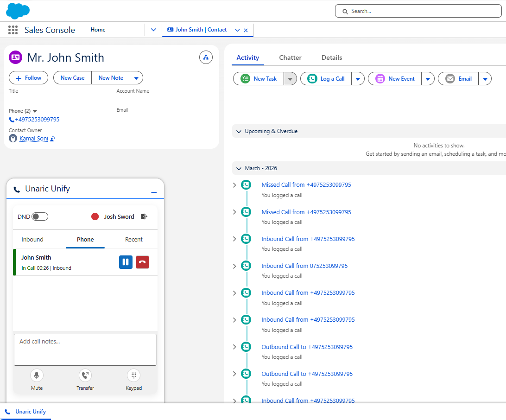
Task: Open first Outbound Call to +4975253099795 link
Action: pos(307,347)
